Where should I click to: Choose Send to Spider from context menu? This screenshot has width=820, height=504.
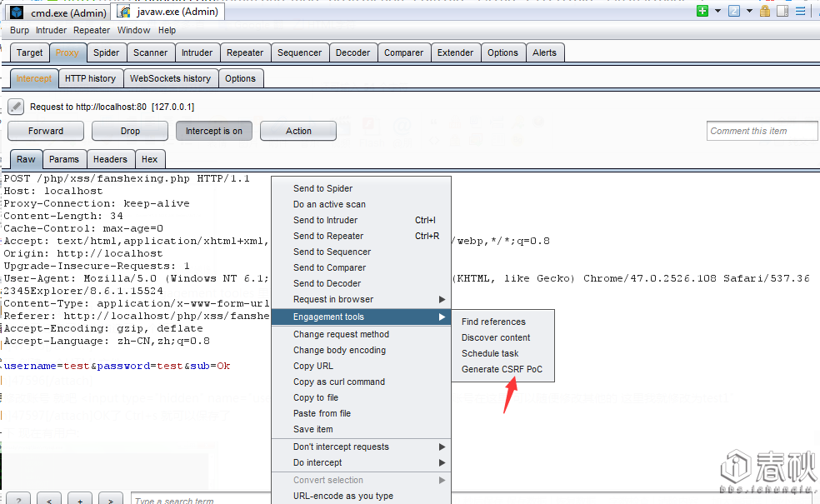coord(362,188)
